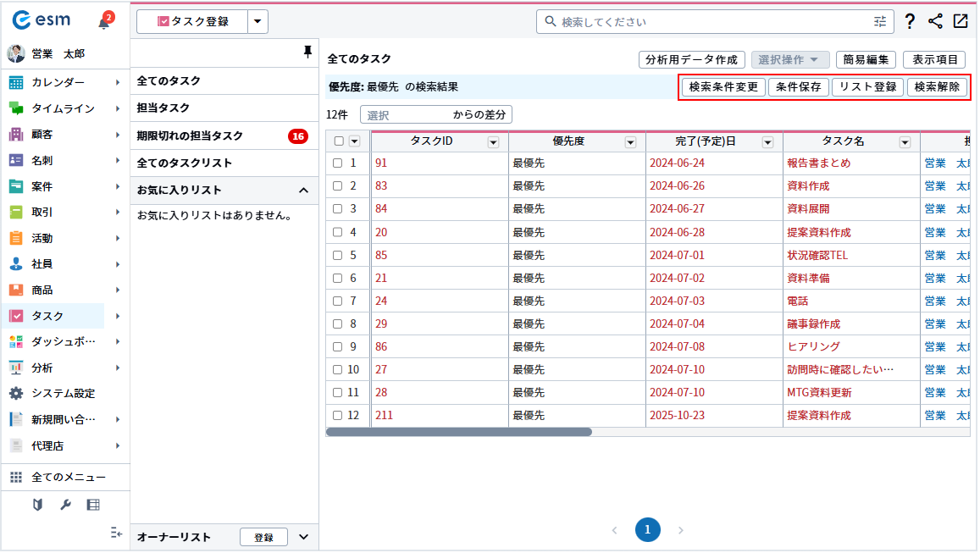Image resolution: width=980 pixels, height=553 pixels.
Task: Click the share icon in top bar
Action: pos(935,22)
